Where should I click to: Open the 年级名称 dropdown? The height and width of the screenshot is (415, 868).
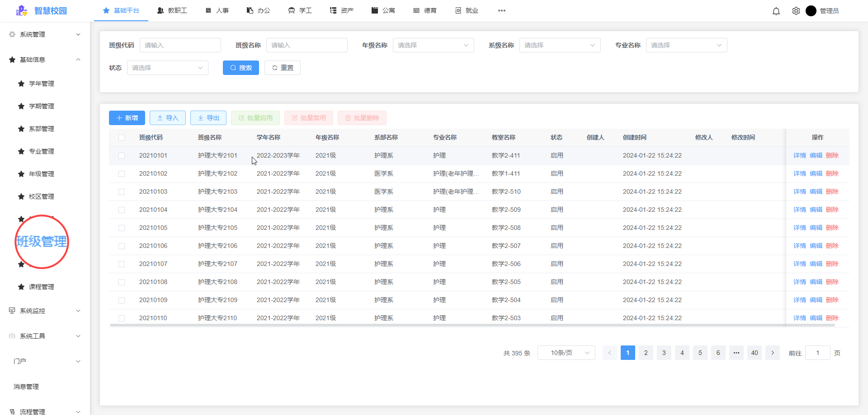point(433,45)
